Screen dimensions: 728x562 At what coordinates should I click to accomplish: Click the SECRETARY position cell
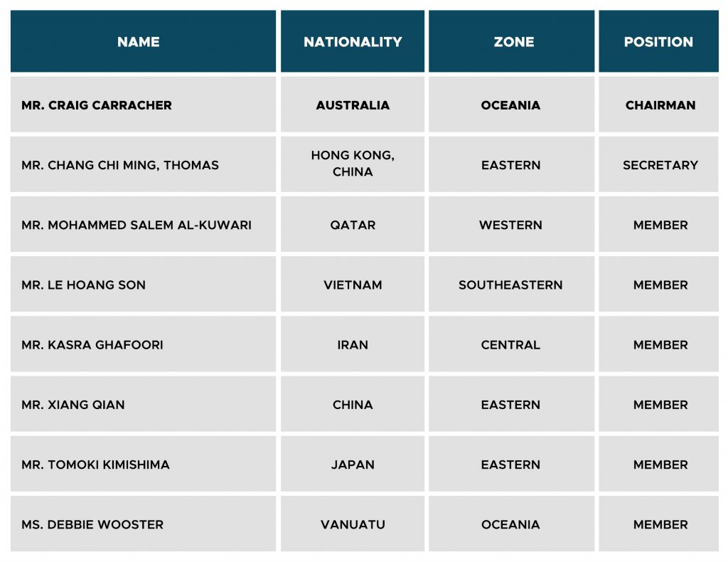coord(658,164)
